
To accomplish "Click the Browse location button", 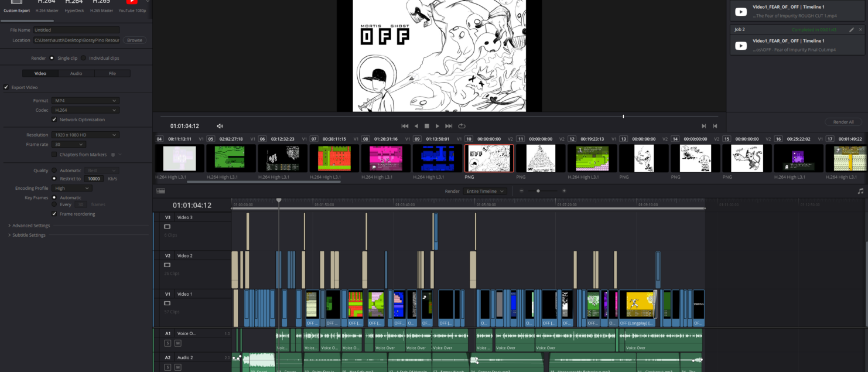I will coord(135,40).
